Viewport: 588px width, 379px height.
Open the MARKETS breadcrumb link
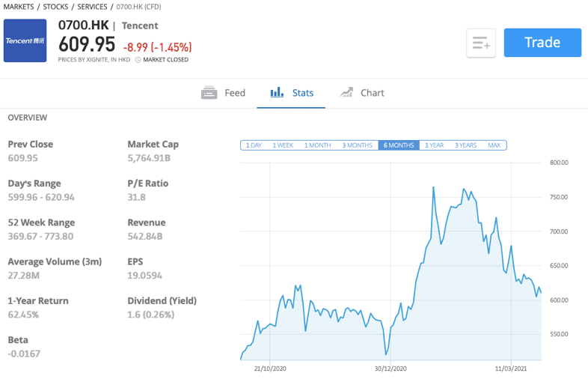[19, 7]
